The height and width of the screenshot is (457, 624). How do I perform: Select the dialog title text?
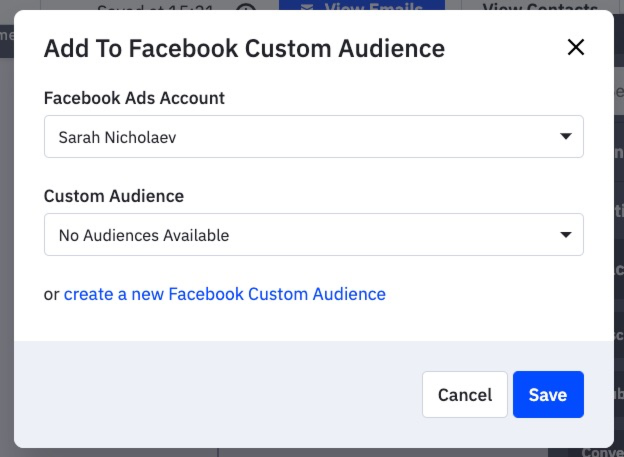click(244, 49)
